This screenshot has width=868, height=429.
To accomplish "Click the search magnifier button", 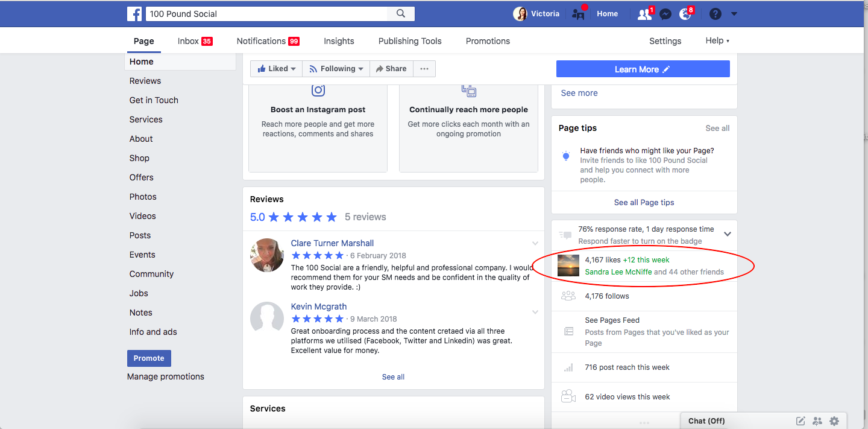I will (401, 13).
